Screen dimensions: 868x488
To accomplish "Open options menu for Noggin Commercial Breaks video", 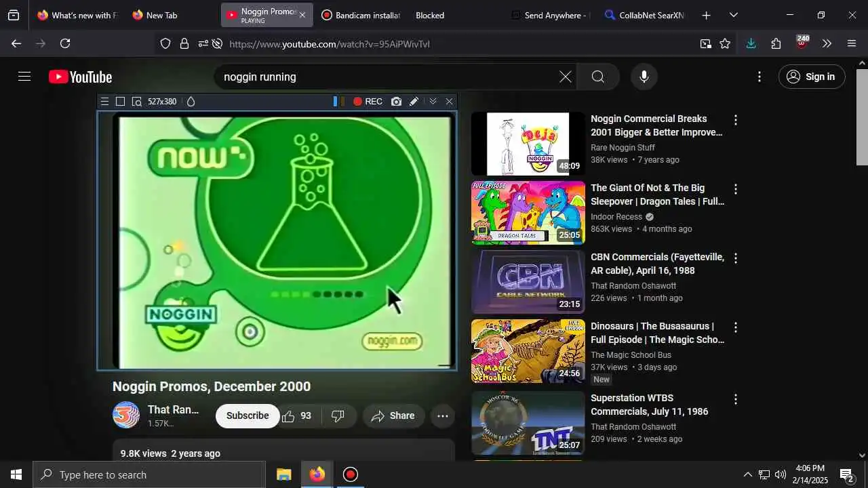I will (735, 120).
